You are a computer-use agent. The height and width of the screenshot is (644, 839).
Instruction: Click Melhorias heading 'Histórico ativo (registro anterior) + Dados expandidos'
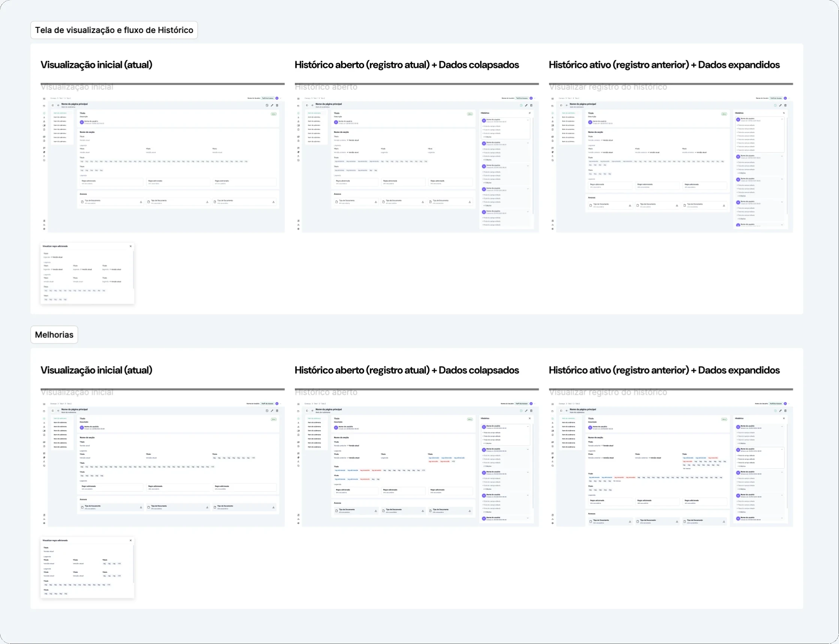664,370
